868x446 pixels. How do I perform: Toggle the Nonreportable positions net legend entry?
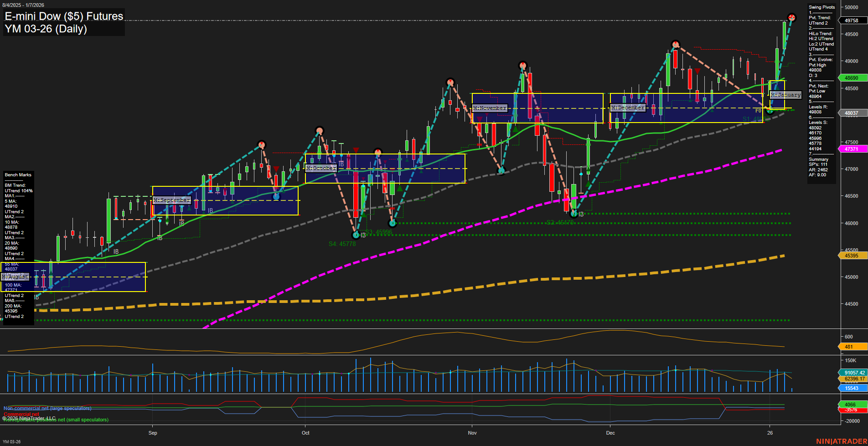pos(56,419)
